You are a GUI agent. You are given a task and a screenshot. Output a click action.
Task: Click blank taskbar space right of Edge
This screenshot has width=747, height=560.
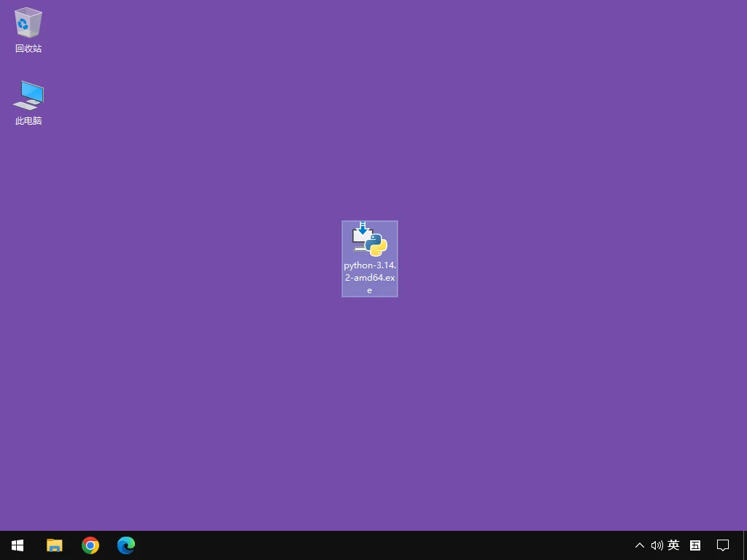pos(365,545)
